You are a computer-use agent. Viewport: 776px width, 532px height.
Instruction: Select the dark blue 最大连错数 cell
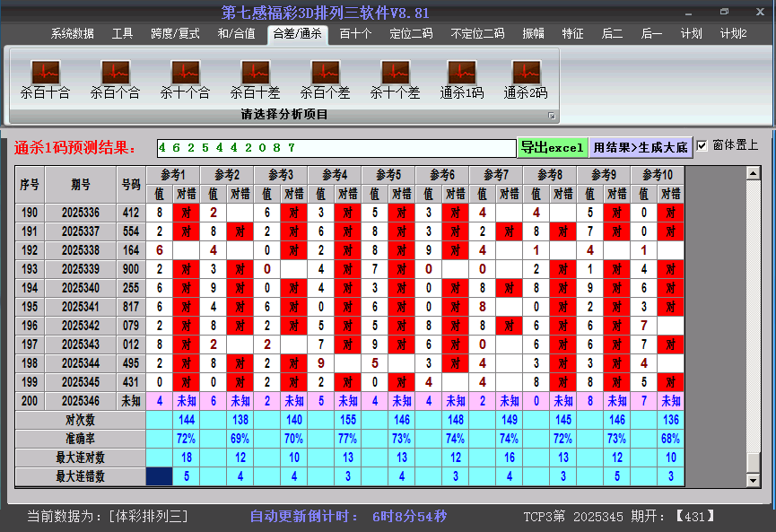pyautogui.click(x=160, y=476)
